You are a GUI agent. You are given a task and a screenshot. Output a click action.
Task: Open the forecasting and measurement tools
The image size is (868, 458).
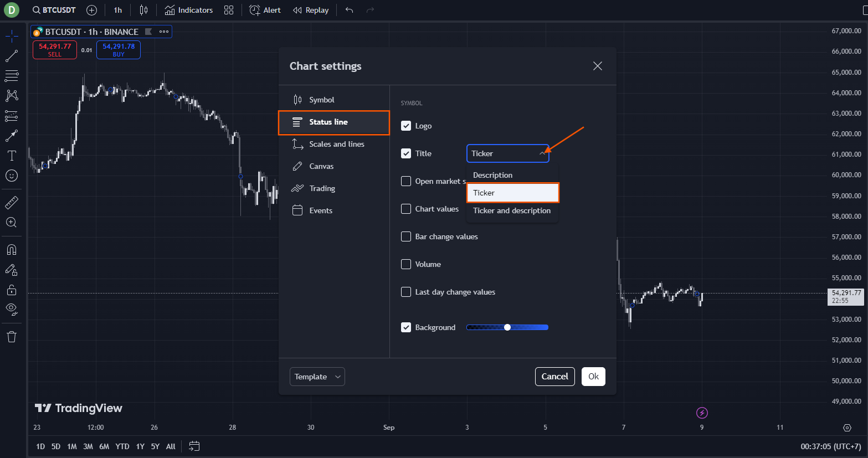coord(12,116)
